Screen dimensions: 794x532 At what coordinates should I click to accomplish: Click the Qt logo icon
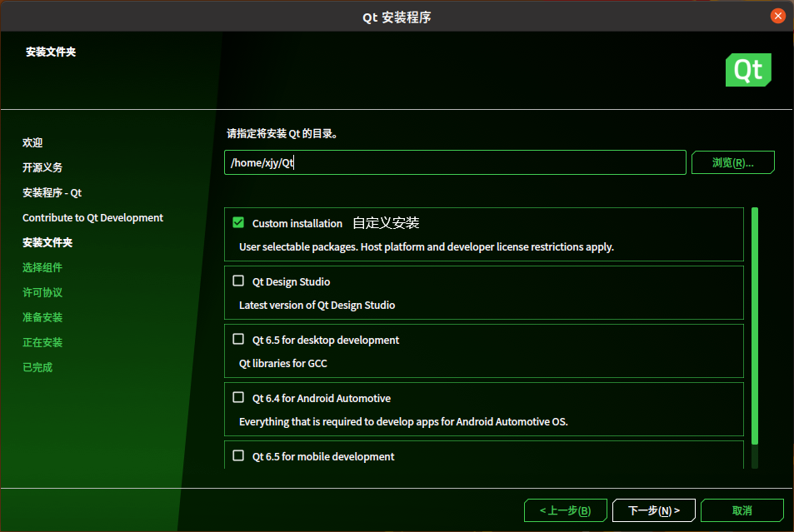pos(748,70)
